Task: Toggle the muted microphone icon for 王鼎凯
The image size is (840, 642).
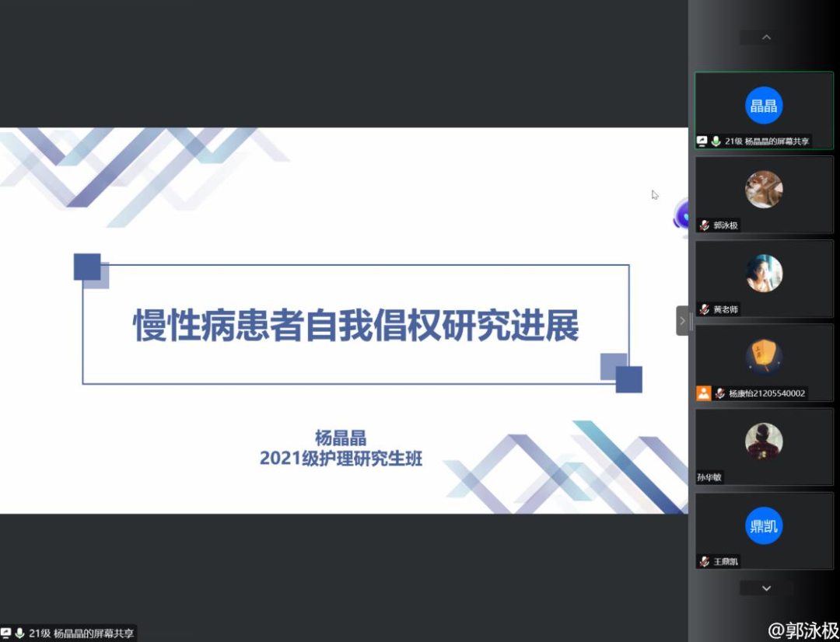Action: tap(705, 561)
